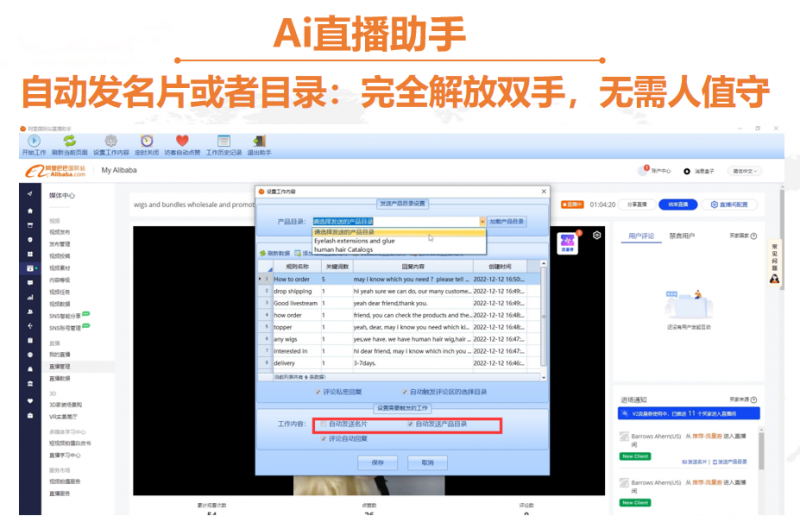This screenshot has width=800, height=522.
Task: Click the blue 结束直播 button
Action: tap(678, 205)
